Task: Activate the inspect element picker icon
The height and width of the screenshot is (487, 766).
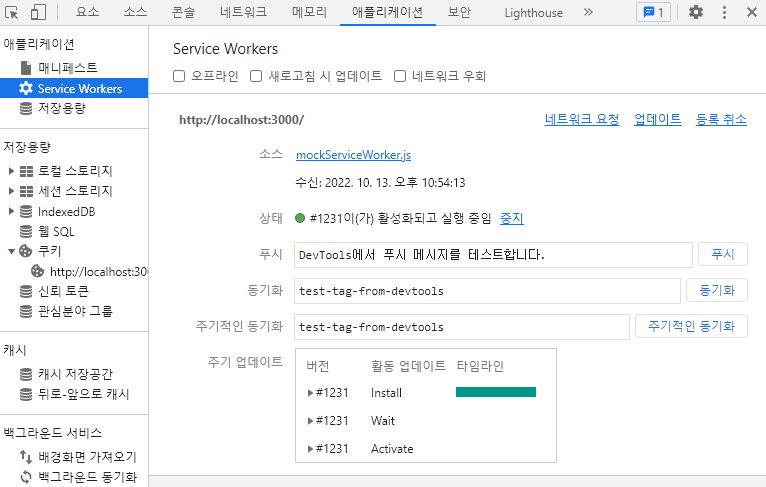Action: 11,12
